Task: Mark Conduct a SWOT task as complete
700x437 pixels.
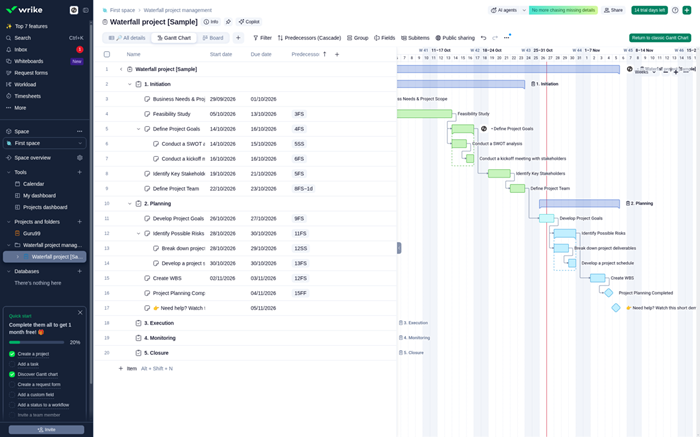Action: pyautogui.click(x=156, y=144)
